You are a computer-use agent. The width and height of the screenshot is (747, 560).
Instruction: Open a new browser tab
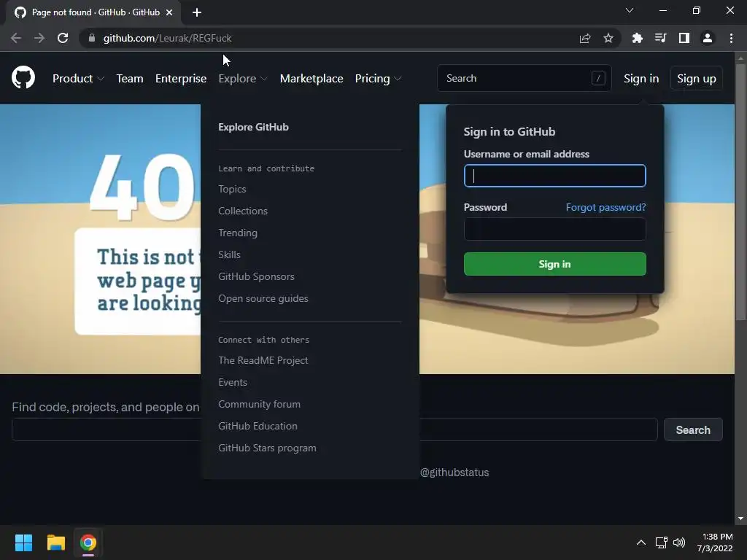click(197, 12)
